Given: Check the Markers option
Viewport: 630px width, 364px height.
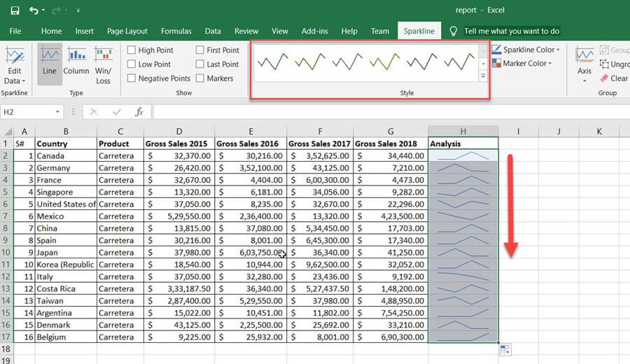Looking at the screenshot, I should pos(200,78).
